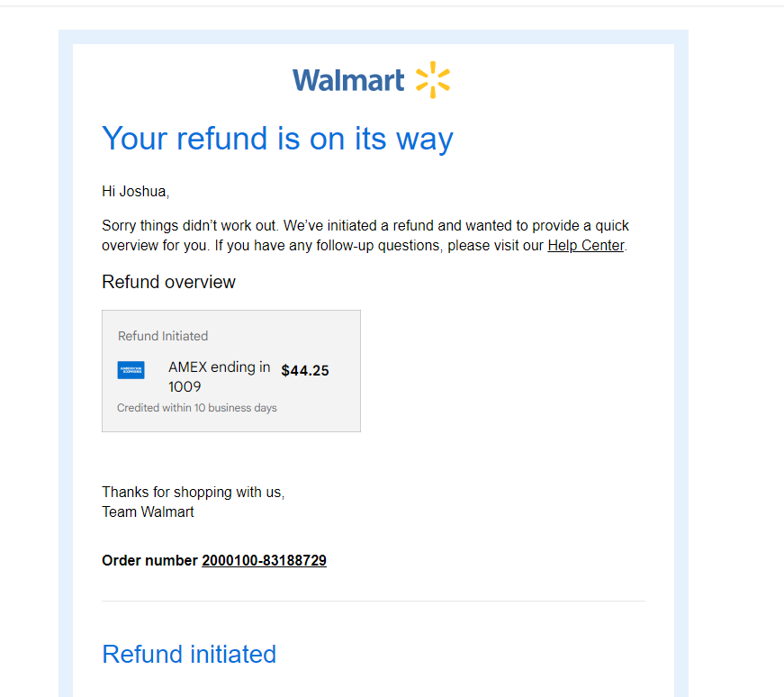Click the 'Your refund is on its way' heading
This screenshot has width=784, height=697.
click(277, 139)
